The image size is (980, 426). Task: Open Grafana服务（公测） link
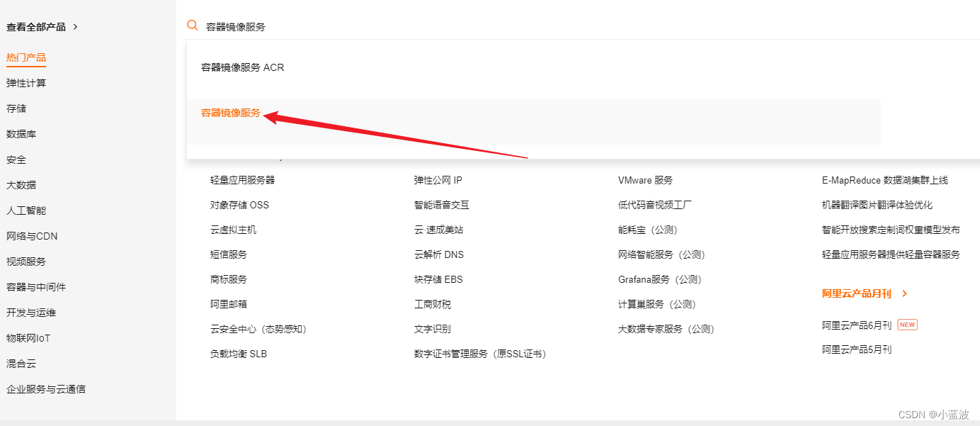coord(660,279)
